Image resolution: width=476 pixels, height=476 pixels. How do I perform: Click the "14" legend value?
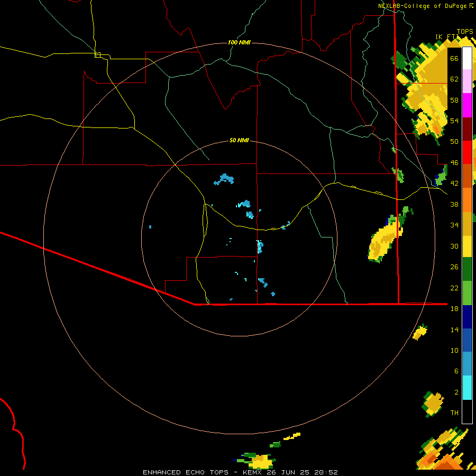click(454, 329)
